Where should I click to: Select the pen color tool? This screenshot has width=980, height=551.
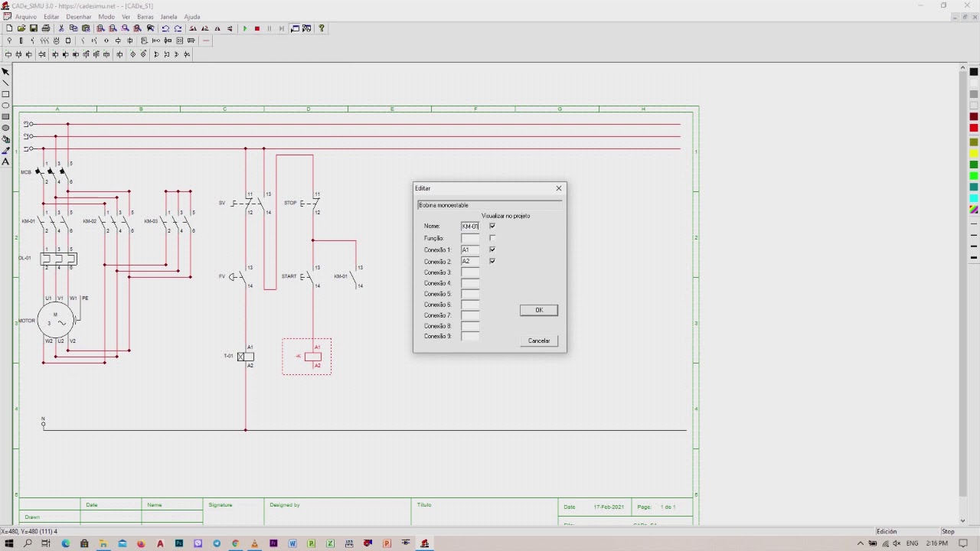tap(5, 151)
